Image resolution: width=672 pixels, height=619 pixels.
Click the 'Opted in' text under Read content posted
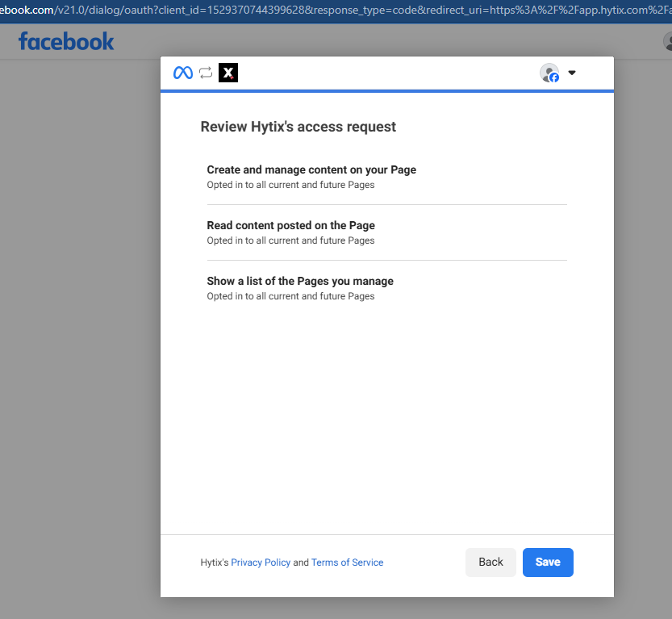[290, 240]
